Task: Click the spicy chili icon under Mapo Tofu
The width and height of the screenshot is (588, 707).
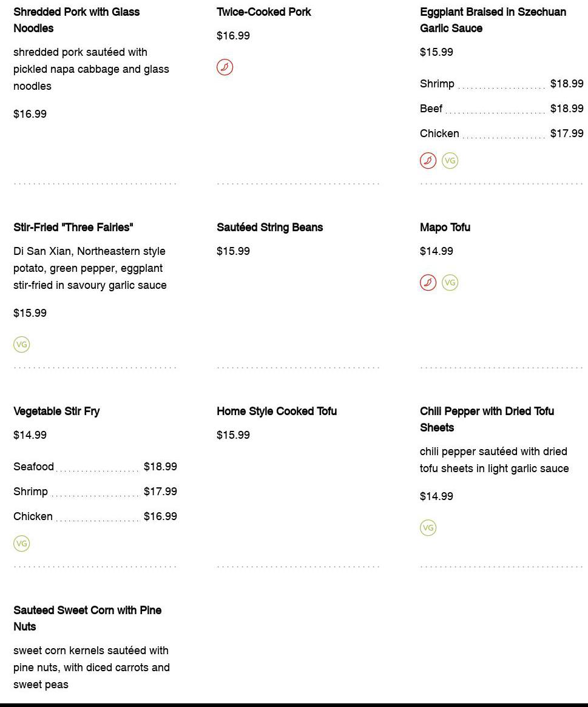Action: pyautogui.click(x=428, y=283)
